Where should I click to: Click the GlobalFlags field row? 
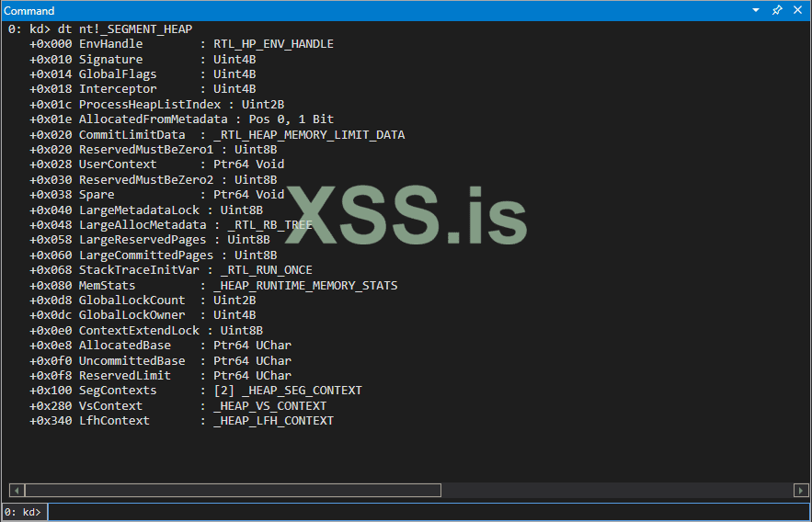143,74
